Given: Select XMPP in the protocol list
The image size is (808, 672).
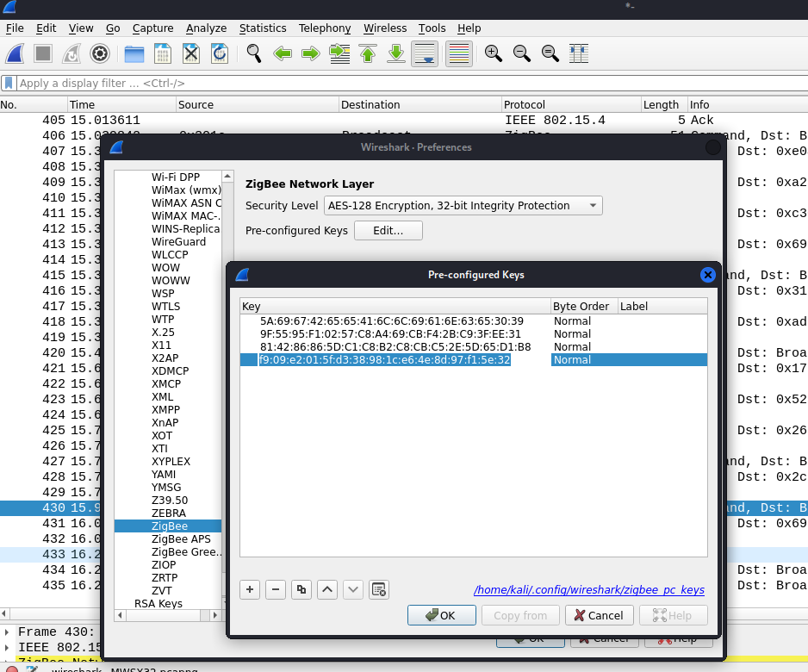Looking at the screenshot, I should [x=165, y=410].
